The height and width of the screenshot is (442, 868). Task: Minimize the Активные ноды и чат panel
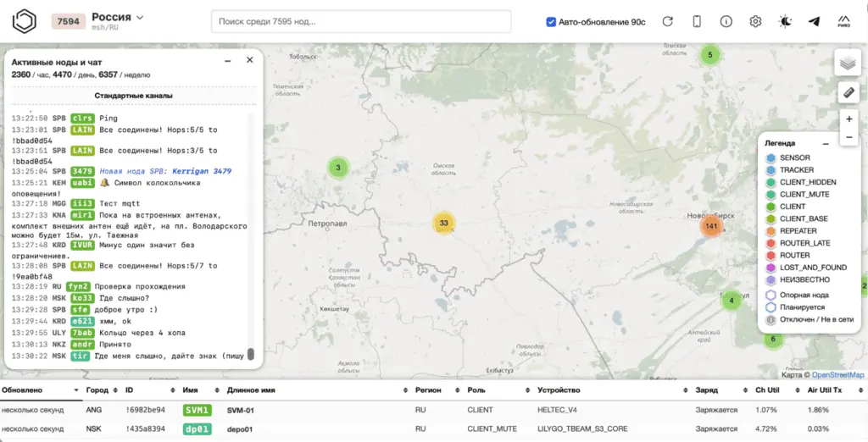227,61
